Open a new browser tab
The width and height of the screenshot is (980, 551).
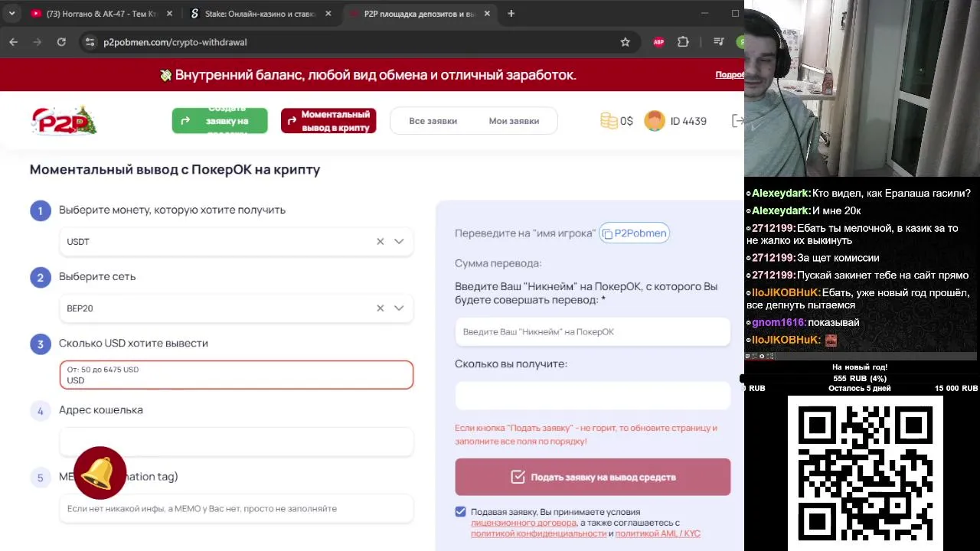tap(511, 14)
